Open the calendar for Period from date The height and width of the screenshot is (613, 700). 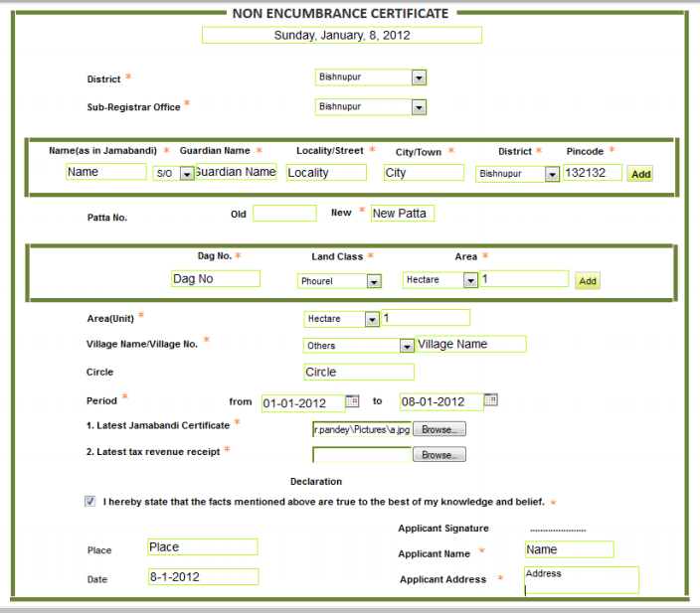(x=352, y=400)
